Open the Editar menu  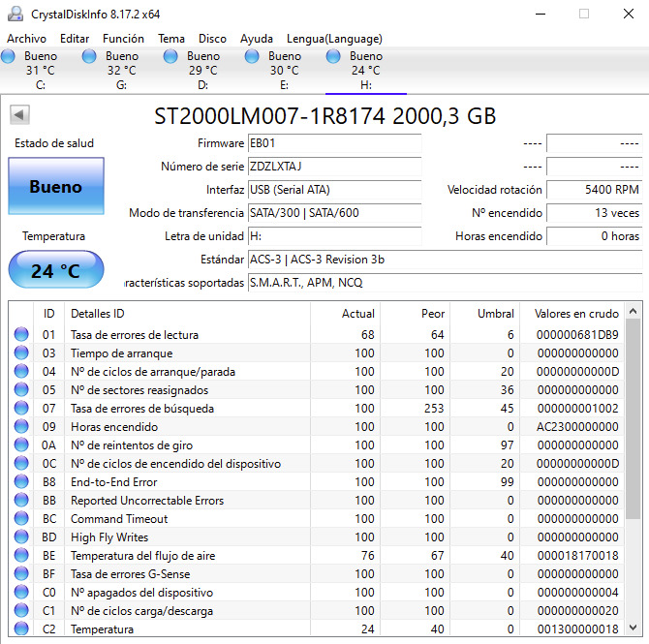pos(75,39)
